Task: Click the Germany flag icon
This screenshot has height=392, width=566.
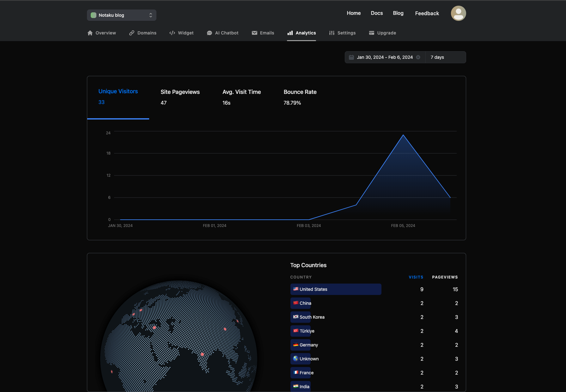Action: pyautogui.click(x=296, y=345)
